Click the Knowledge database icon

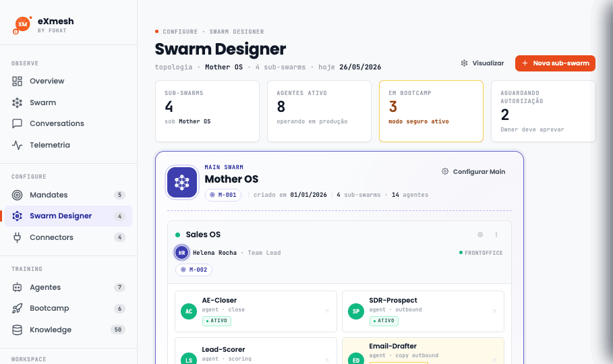click(x=18, y=330)
